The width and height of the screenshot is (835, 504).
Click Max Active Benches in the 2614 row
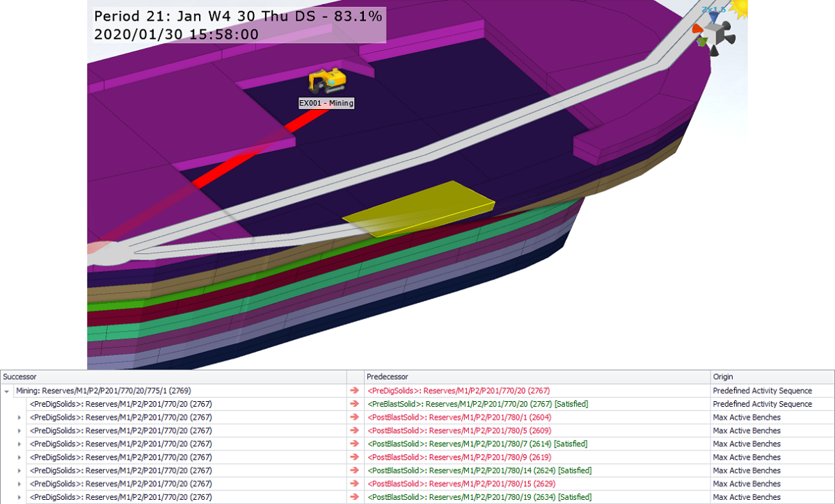(747, 444)
